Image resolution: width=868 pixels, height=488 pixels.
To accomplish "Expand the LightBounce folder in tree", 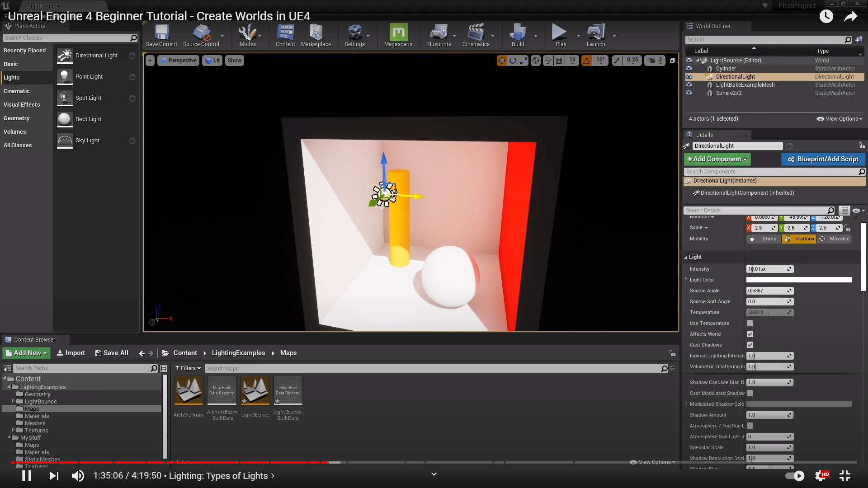I will [13, 401].
